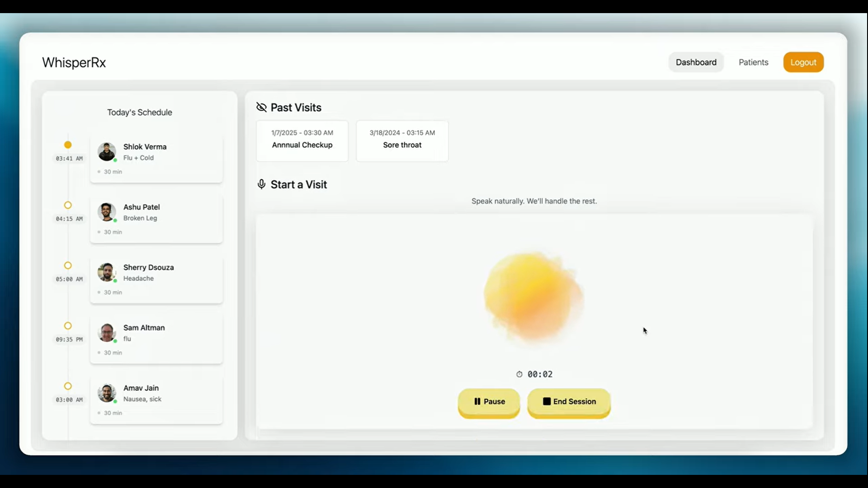Open the Sore throat past visit
Viewport: 868px width, 488px height.
click(402, 141)
